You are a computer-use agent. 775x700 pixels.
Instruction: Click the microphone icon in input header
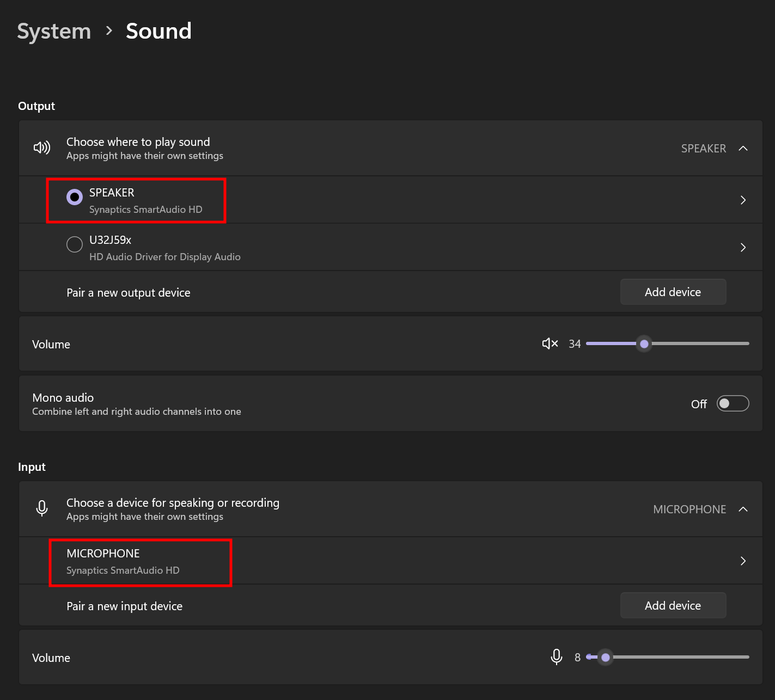click(x=42, y=508)
